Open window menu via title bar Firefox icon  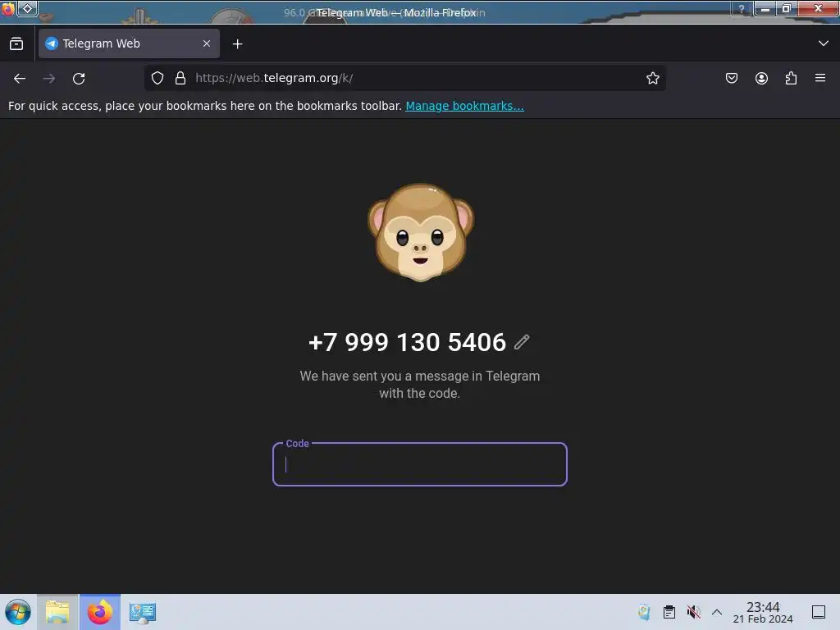coord(7,8)
